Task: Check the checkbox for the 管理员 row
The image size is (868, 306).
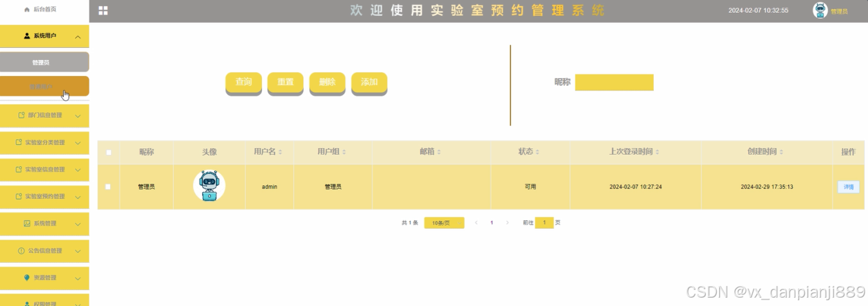Action: (108, 187)
